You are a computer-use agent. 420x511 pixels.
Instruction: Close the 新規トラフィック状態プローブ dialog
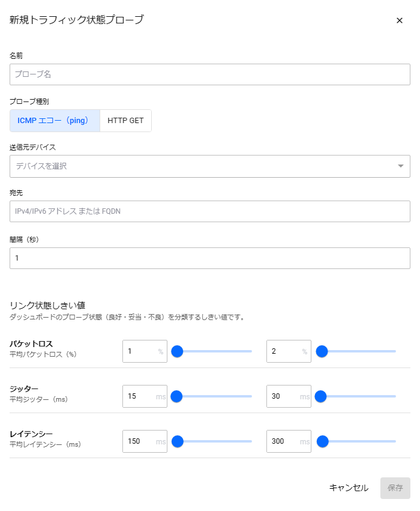pos(399,20)
